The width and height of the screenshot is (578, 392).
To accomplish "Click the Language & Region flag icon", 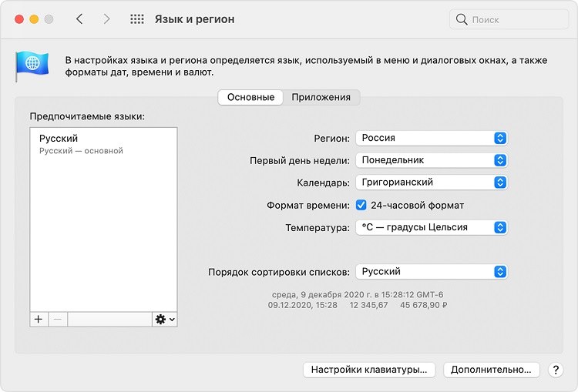I will coord(32,66).
